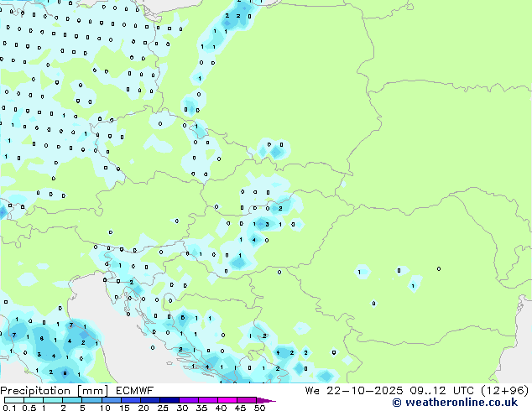Image resolution: width=532 pixels, height=411 pixels.
Task: Click the '0.1' legend scale label
Action: (x=9, y=408)
